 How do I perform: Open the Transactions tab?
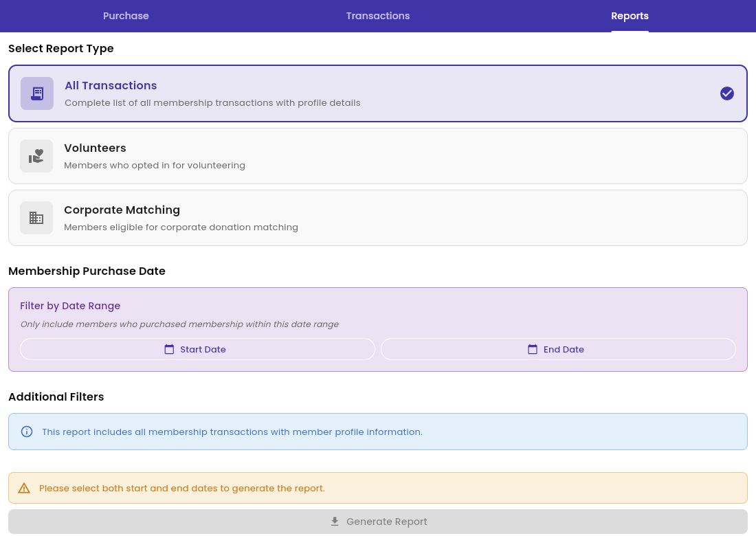377,16
